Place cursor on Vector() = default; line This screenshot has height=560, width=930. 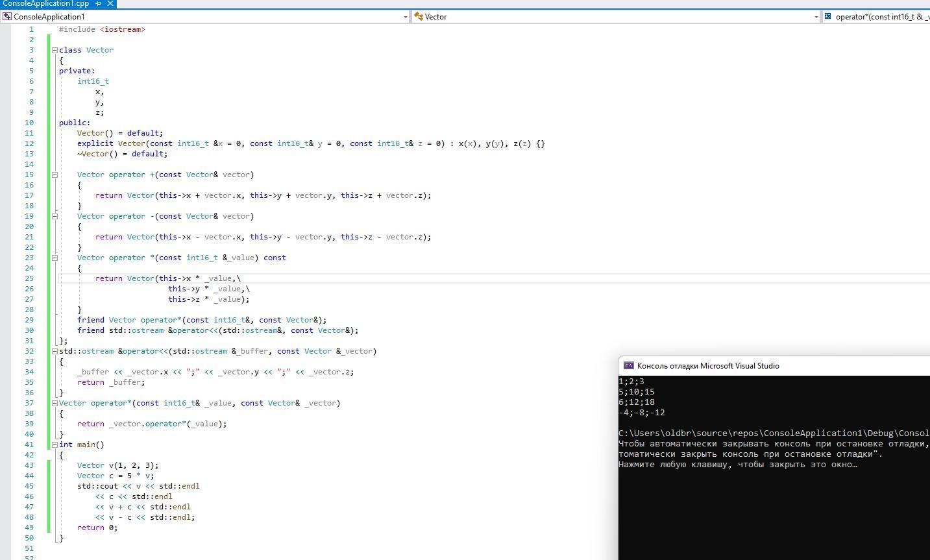pos(120,133)
